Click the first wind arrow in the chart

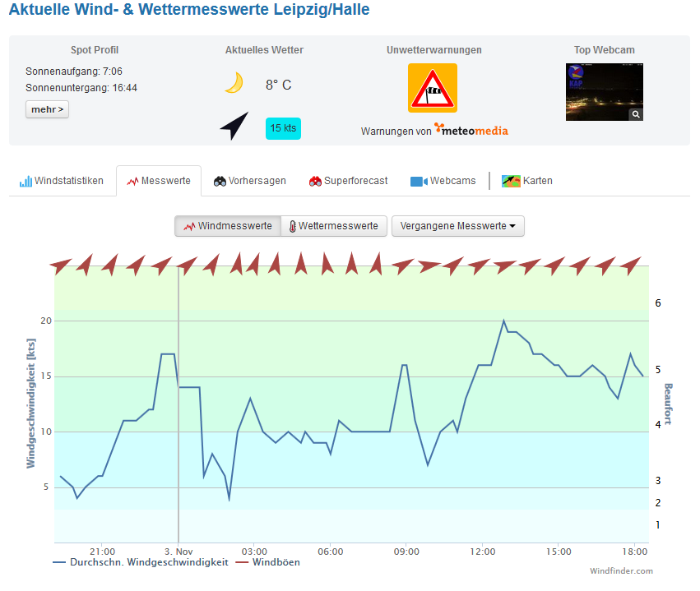[x=61, y=265]
